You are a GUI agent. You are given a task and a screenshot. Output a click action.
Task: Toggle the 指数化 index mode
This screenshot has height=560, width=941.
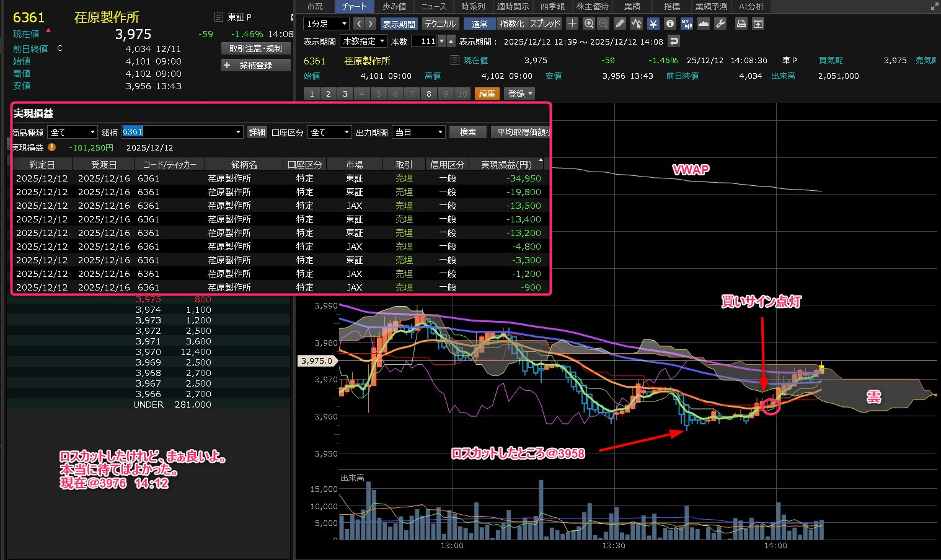[x=512, y=24]
